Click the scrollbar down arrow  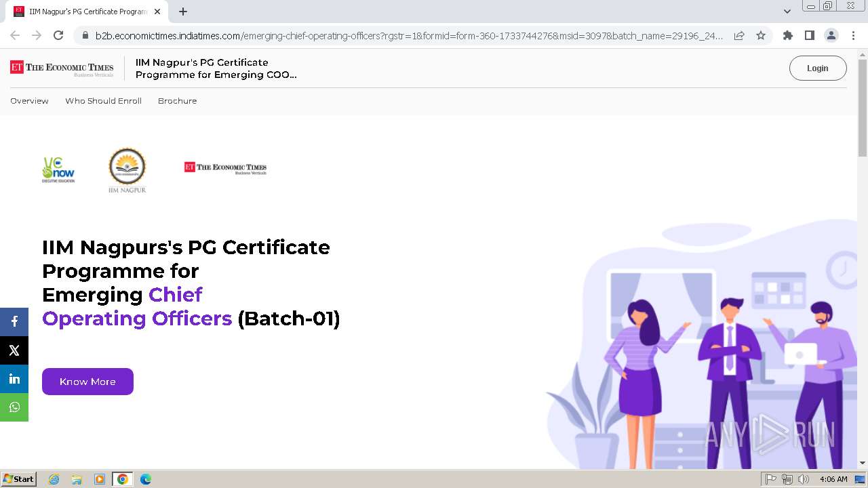point(863,463)
